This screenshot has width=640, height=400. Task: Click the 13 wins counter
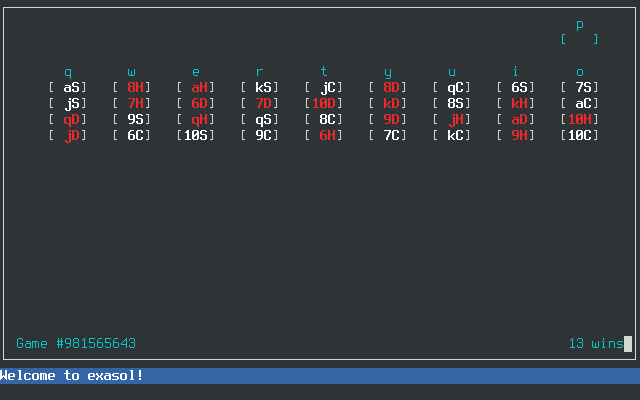(x=596, y=343)
